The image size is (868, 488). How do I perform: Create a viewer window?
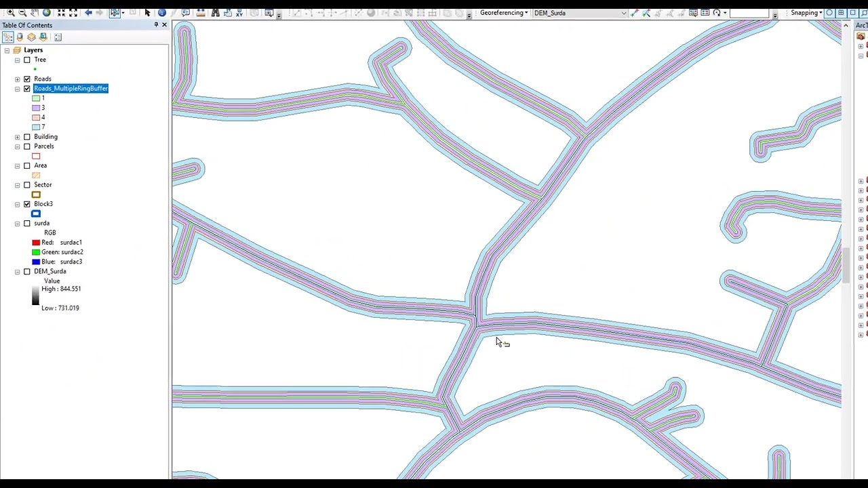coord(269,13)
